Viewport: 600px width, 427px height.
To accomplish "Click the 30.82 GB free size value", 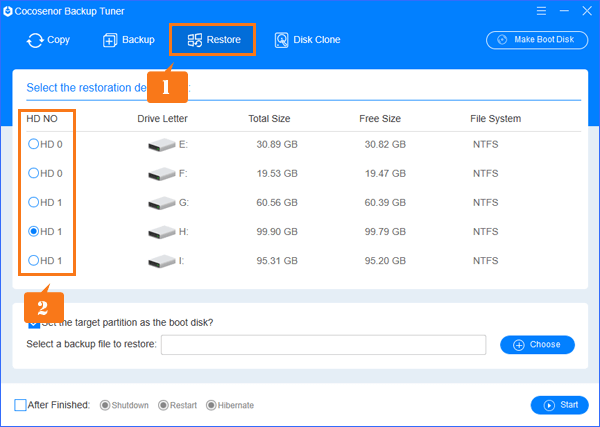I will tap(385, 145).
